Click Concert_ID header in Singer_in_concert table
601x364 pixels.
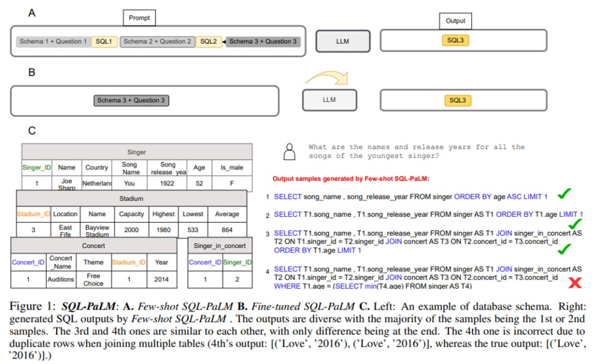(205, 262)
